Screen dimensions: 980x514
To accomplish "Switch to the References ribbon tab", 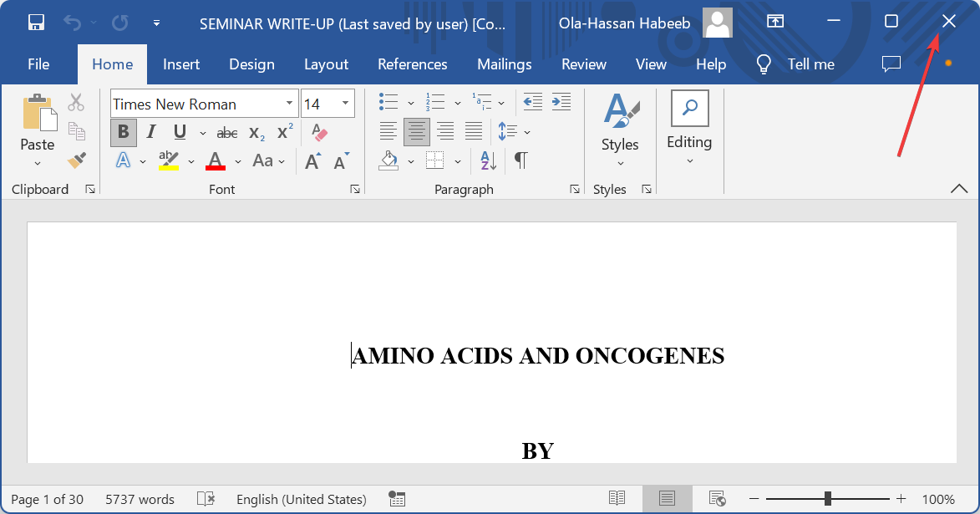I will (412, 64).
